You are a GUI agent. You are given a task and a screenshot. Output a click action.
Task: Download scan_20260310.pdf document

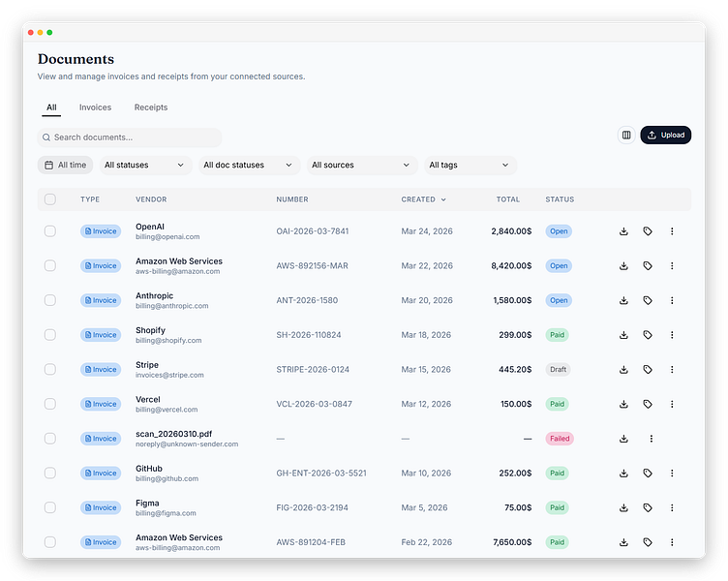click(623, 439)
